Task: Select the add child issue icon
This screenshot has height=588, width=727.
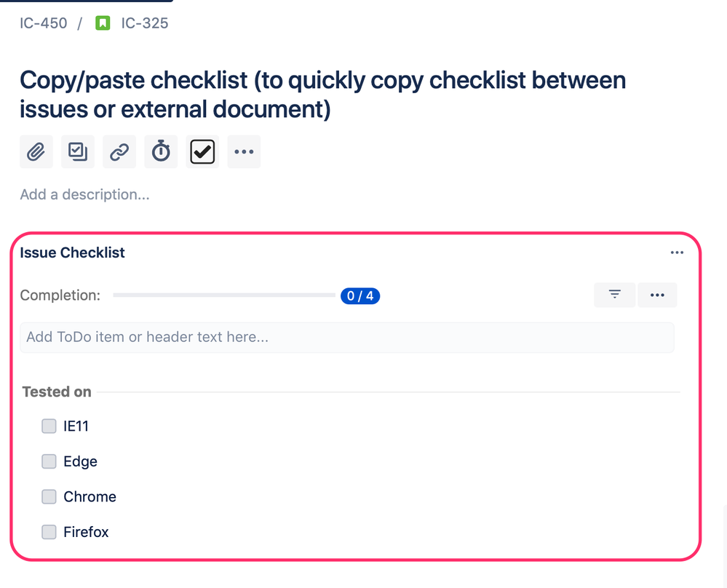Action: pyautogui.click(x=77, y=151)
